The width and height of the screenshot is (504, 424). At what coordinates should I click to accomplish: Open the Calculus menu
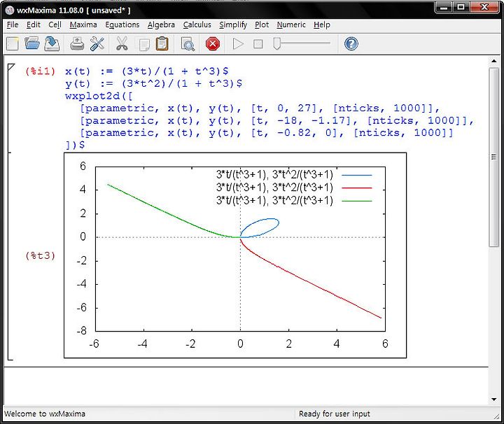click(x=197, y=24)
